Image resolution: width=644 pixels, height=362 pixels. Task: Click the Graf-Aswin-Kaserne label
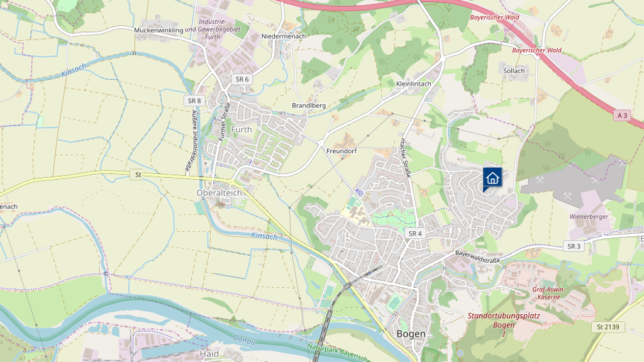pos(548,293)
